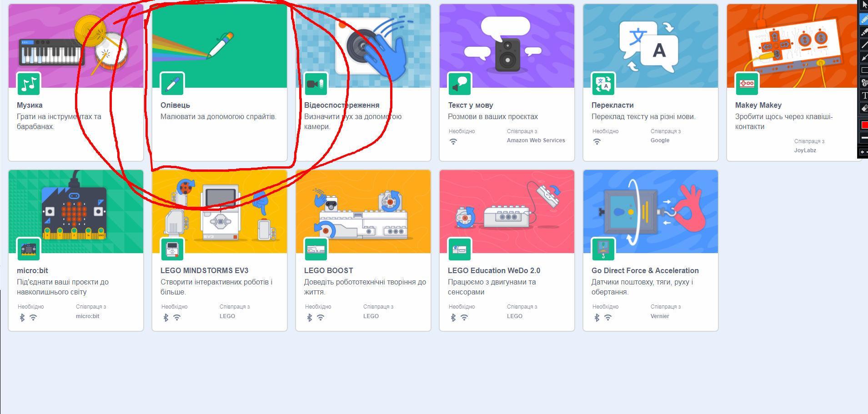
Task: Click the orange Makey Makey board image
Action: point(792,46)
